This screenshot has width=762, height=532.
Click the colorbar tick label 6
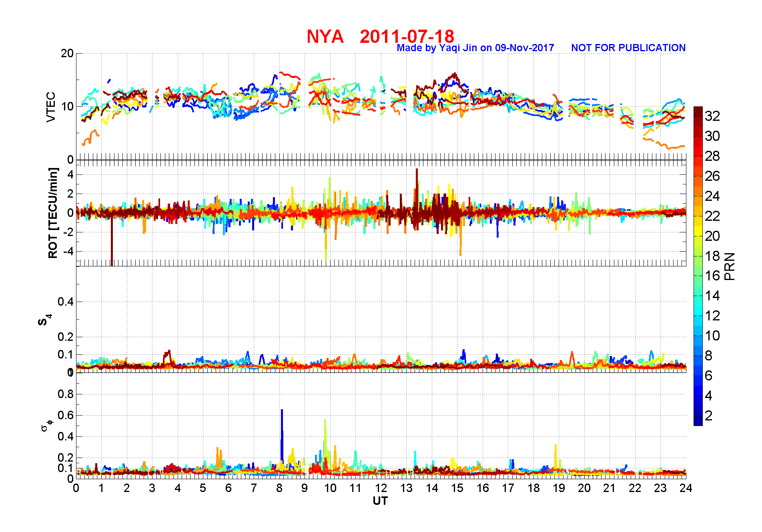point(708,376)
